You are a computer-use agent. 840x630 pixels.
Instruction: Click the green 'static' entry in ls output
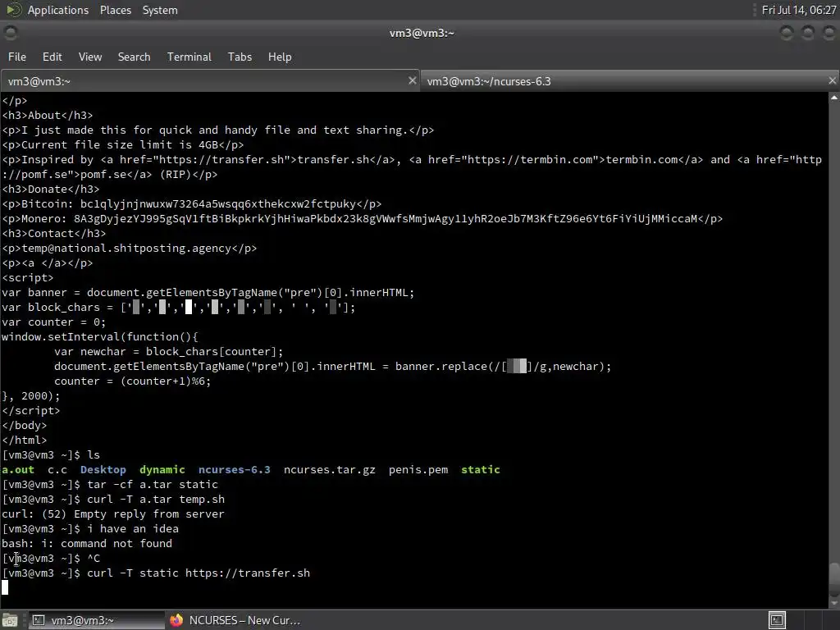[481, 470]
